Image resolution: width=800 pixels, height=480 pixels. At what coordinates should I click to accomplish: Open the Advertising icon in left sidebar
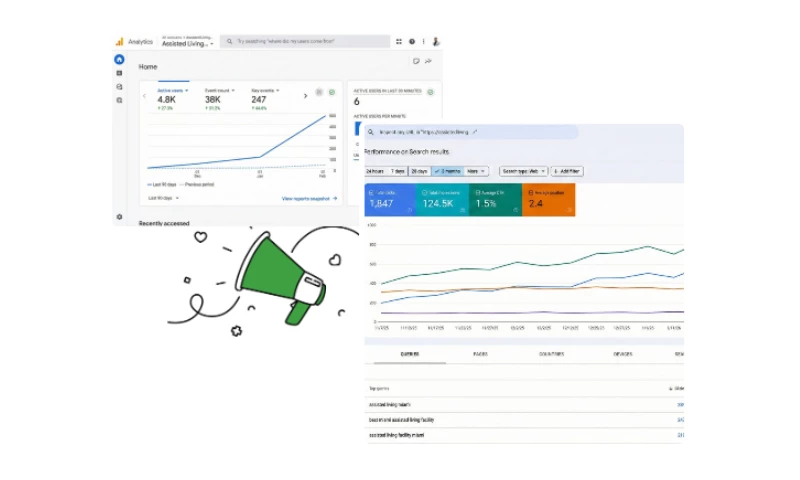coord(119,101)
